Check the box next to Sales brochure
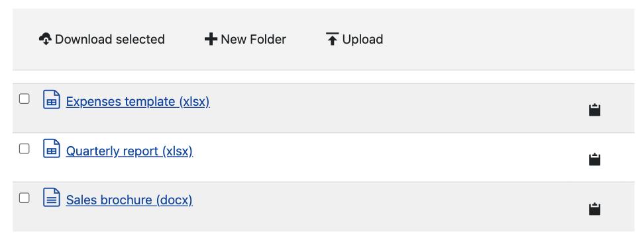The height and width of the screenshot is (242, 644). (x=25, y=198)
